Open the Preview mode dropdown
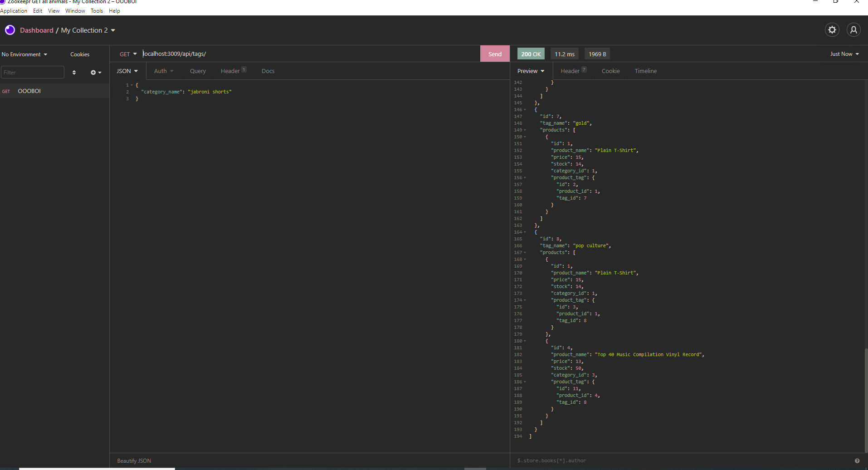Viewport: 868px width, 470px height. tap(530, 71)
